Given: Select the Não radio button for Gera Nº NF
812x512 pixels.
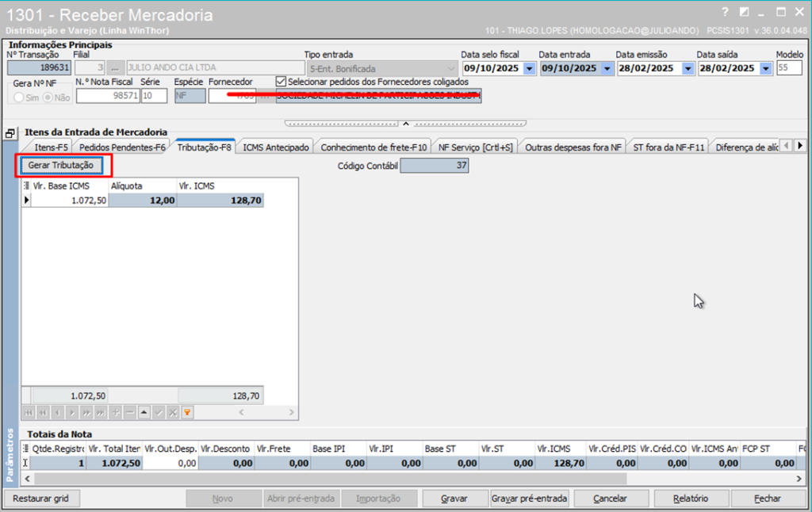Looking at the screenshot, I should click(47, 97).
